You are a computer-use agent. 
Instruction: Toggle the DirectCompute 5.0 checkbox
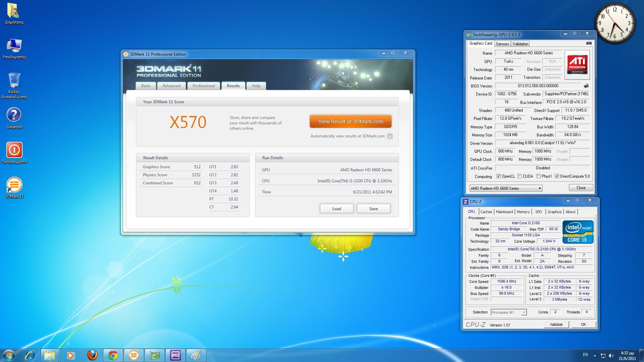[x=557, y=176]
